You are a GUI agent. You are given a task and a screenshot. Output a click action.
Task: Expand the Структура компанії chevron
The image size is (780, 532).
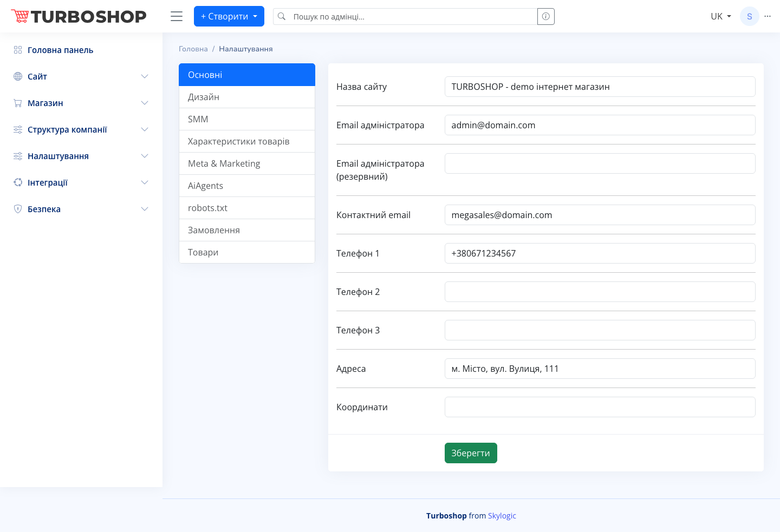pos(145,129)
